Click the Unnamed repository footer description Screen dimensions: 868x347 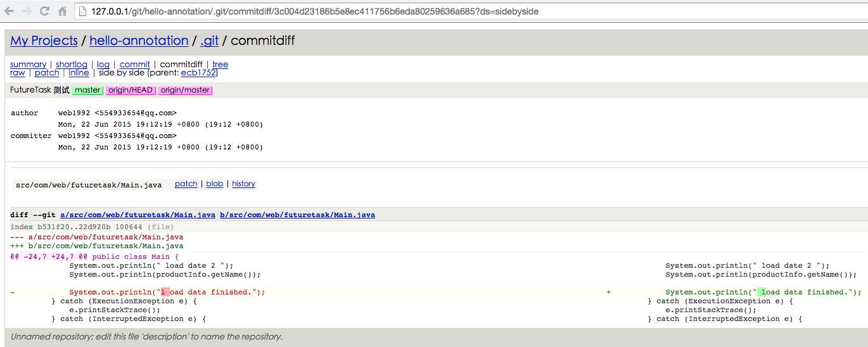[146, 336]
